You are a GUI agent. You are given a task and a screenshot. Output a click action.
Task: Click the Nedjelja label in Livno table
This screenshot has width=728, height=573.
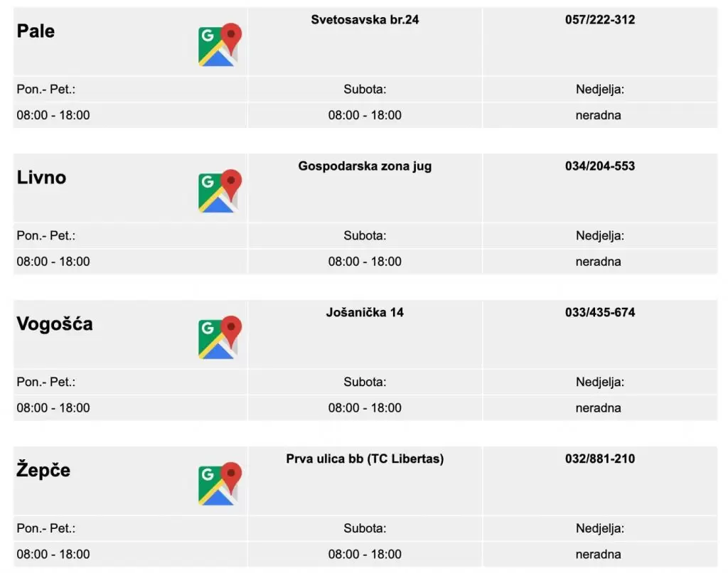(x=600, y=236)
